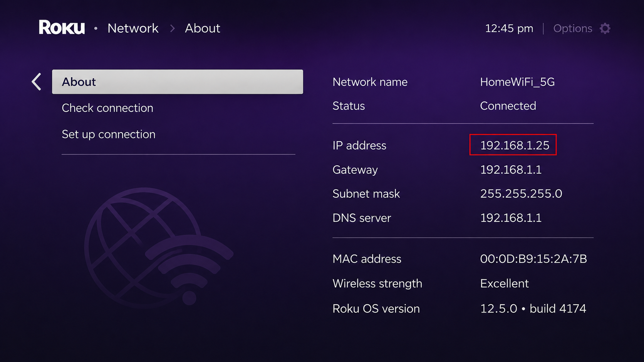Viewport: 644px width, 362px height.
Task: Select the About menu item
Action: point(178,82)
